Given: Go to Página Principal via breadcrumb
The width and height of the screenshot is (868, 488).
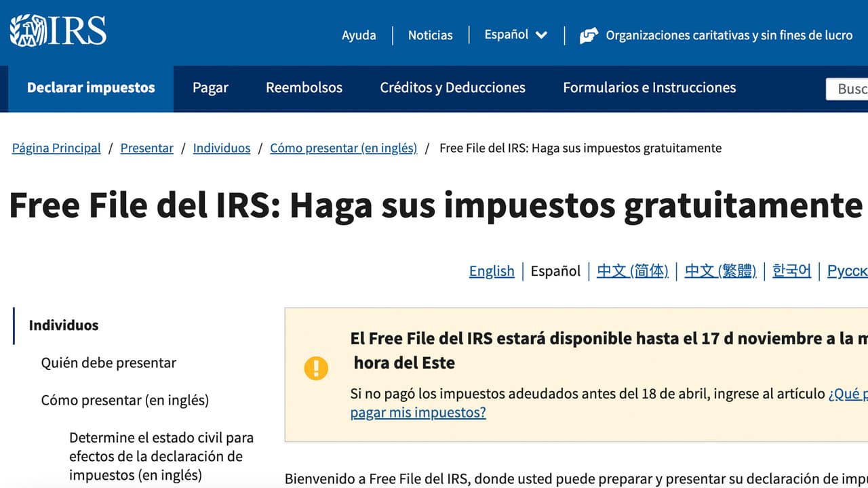Looking at the screenshot, I should coord(56,148).
